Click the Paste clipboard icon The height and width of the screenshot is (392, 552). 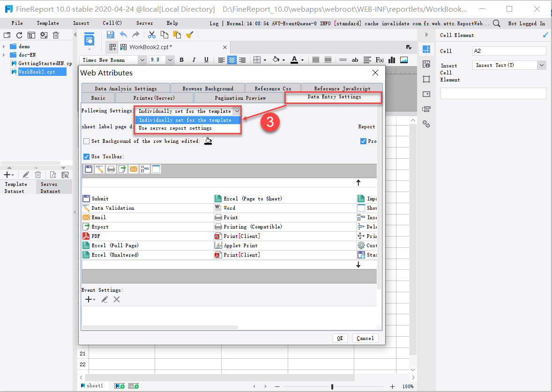coord(177,35)
